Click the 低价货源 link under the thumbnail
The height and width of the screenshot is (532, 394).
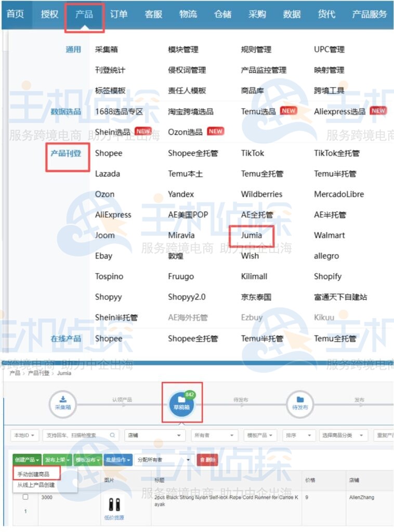pos(114,518)
